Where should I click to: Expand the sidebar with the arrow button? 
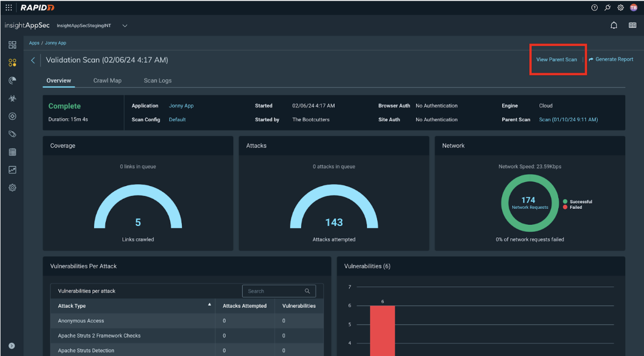click(x=12, y=346)
